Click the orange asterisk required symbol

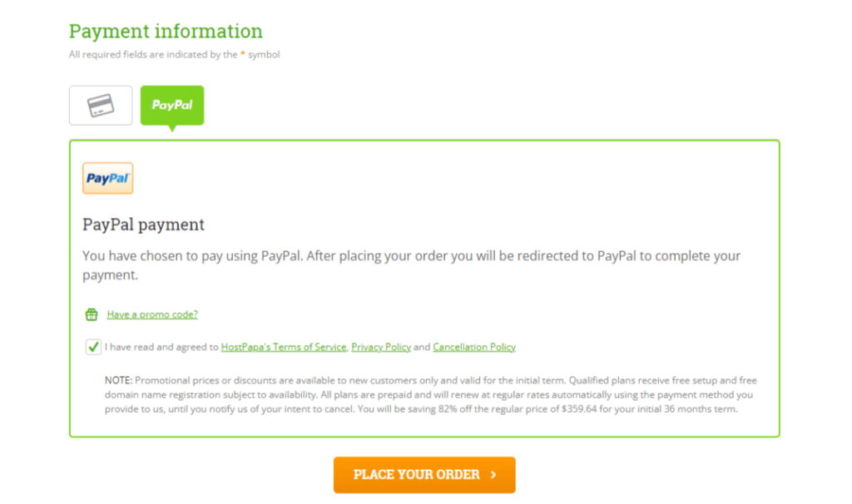pos(243,53)
